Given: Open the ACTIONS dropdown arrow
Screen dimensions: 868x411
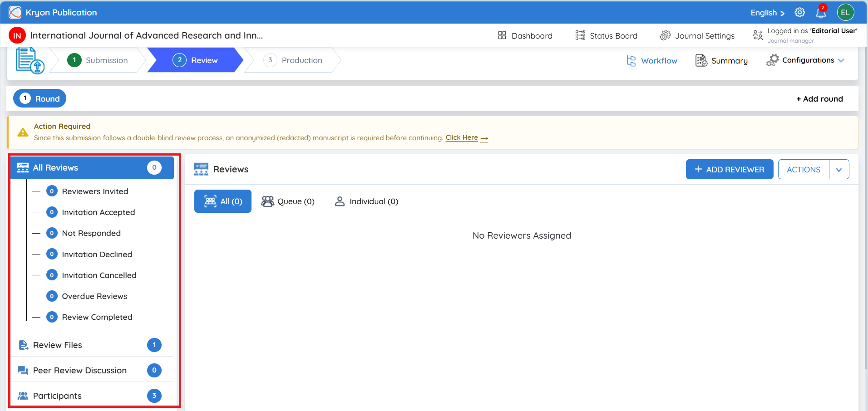Looking at the screenshot, I should point(839,170).
